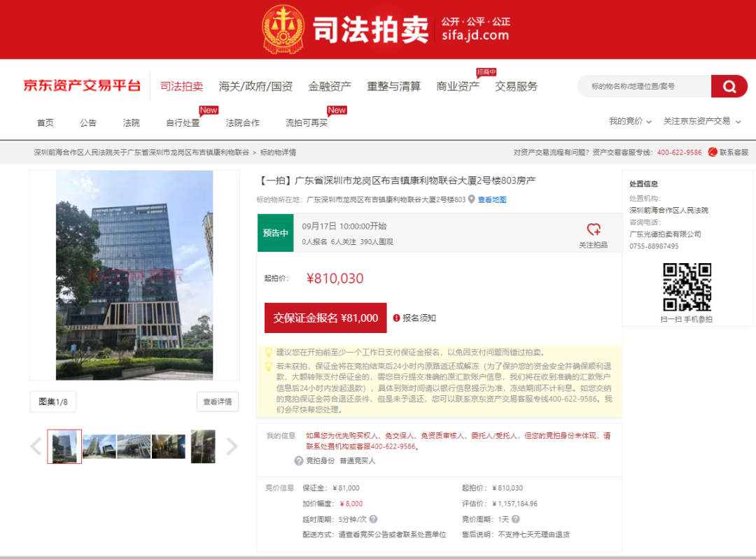Click 报名须知 link
Viewport: 756px width, 559px height.
coord(419,318)
